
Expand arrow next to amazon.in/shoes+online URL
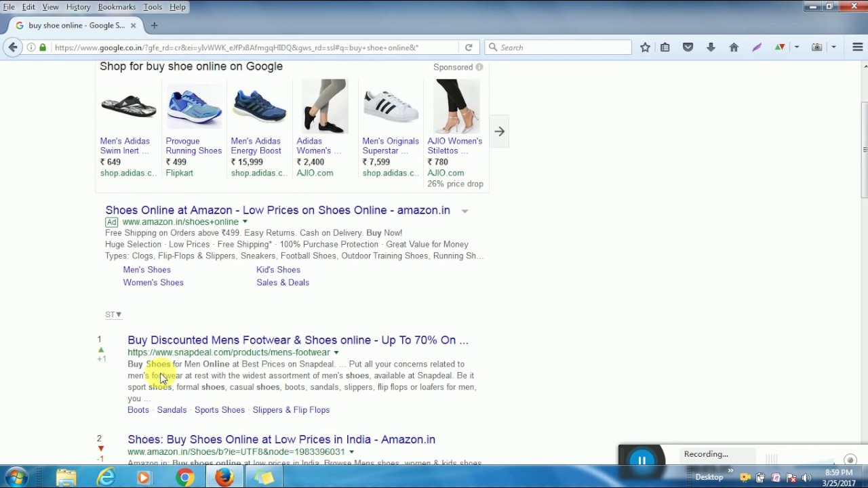pyautogui.click(x=245, y=222)
